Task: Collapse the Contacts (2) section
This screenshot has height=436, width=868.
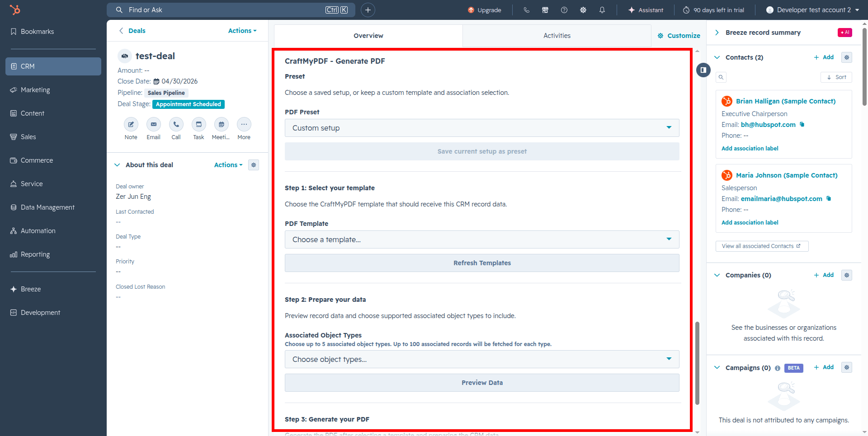Action: pos(717,57)
